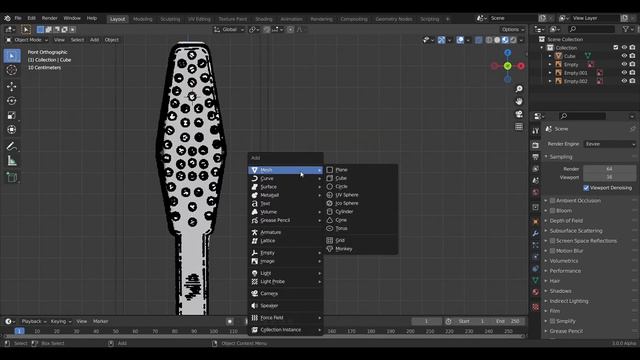Enable Motion Blur checkbox
The width and height of the screenshot is (640, 360).
[552, 251]
